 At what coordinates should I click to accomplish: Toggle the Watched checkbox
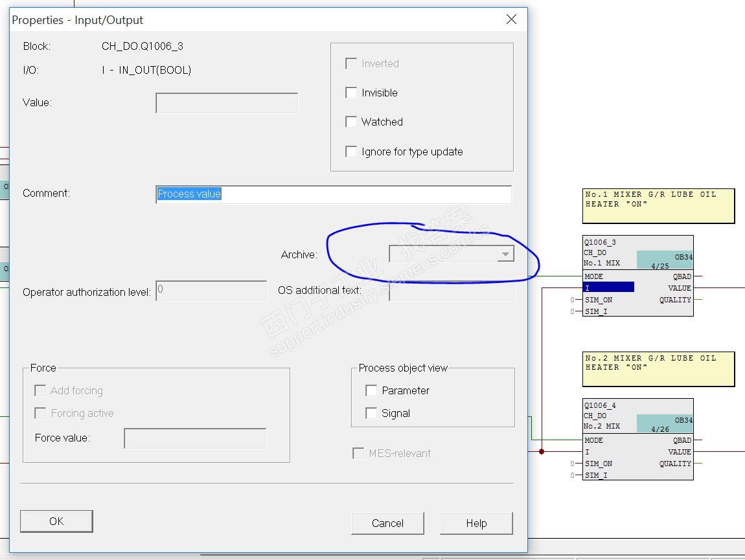tap(351, 122)
